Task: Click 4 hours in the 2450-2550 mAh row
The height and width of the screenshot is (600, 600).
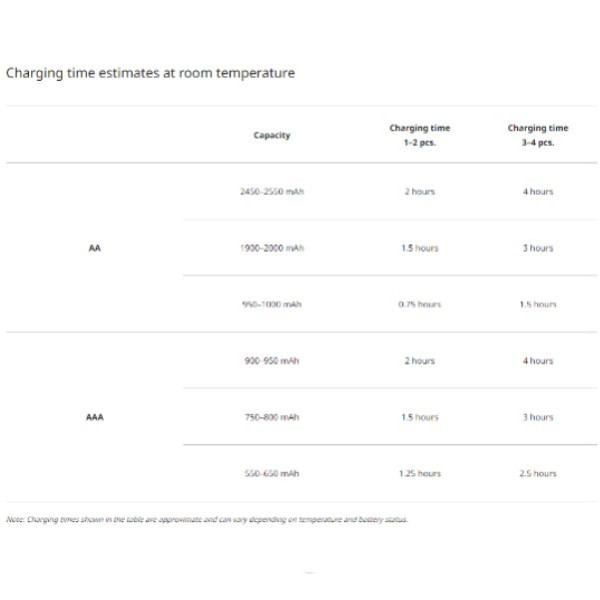Action: coord(538,191)
